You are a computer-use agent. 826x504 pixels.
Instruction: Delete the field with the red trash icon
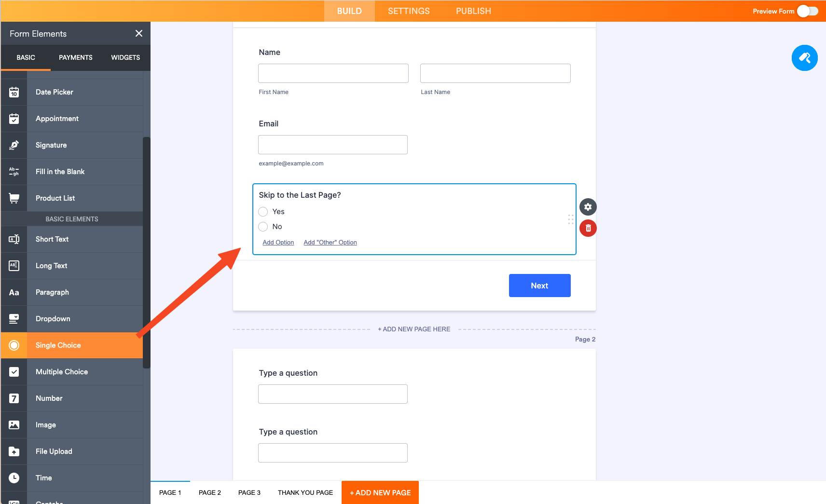(x=588, y=228)
